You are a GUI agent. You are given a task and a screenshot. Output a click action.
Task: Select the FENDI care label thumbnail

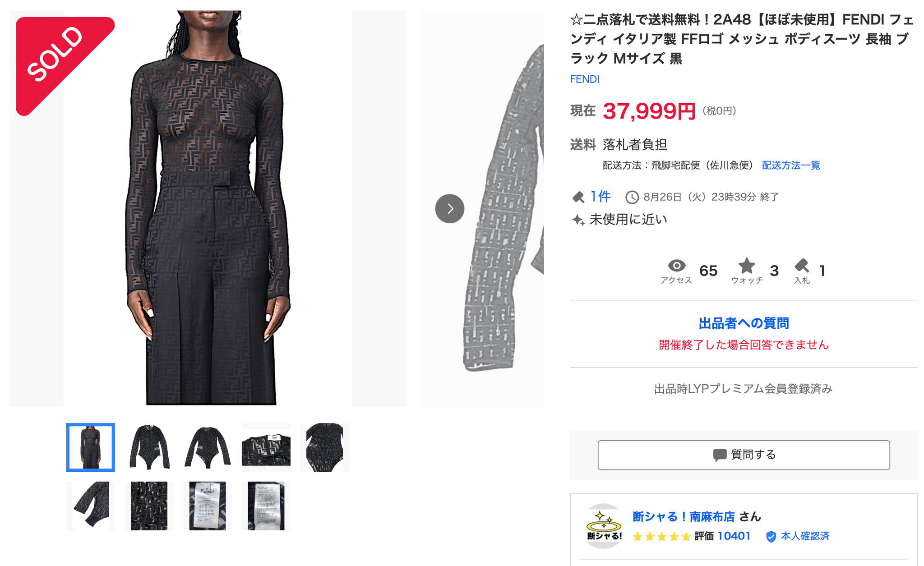tap(208, 506)
